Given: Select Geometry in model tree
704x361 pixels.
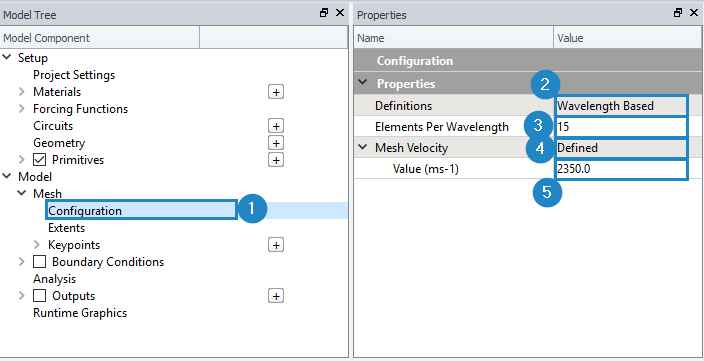Looking at the screenshot, I should (x=59, y=143).
